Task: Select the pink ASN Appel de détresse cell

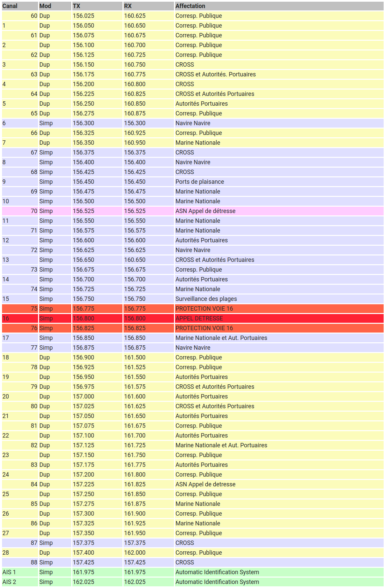Action: (279, 211)
